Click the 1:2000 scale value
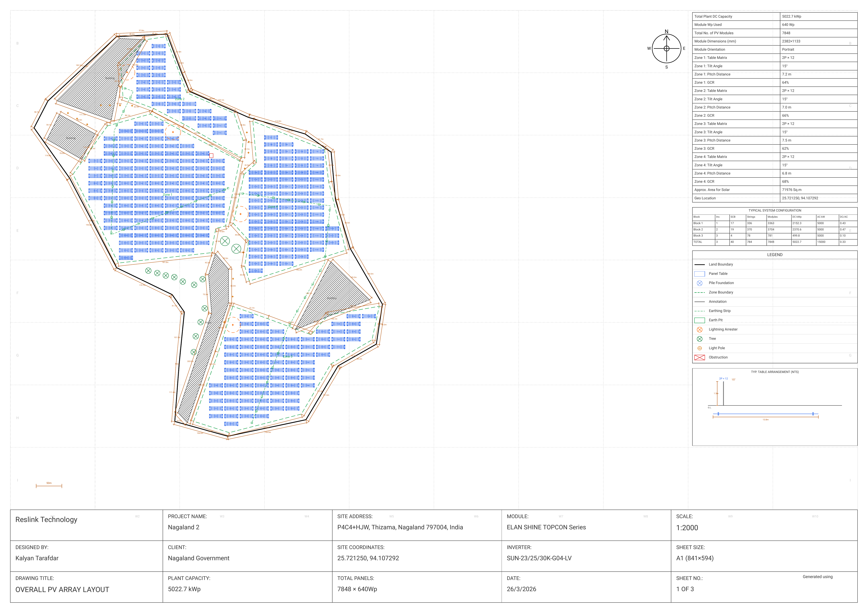Screen dimensions: 868x613 coord(687,528)
